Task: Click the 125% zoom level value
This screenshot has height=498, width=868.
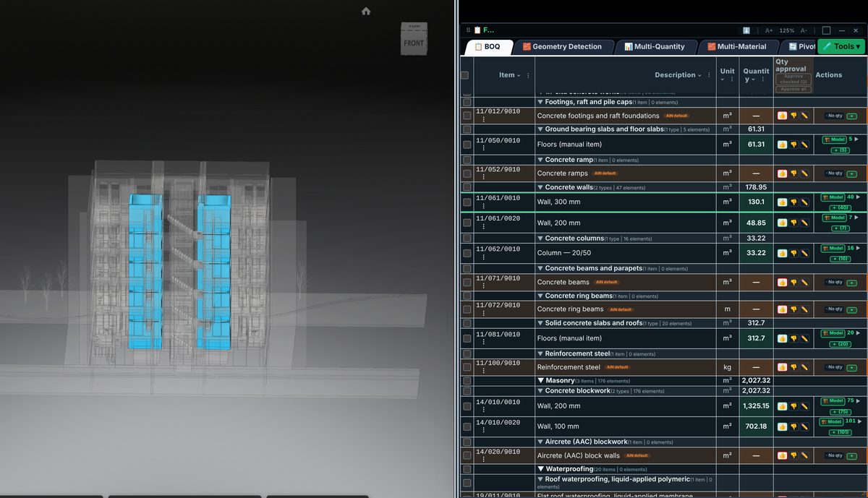Action: tap(786, 30)
